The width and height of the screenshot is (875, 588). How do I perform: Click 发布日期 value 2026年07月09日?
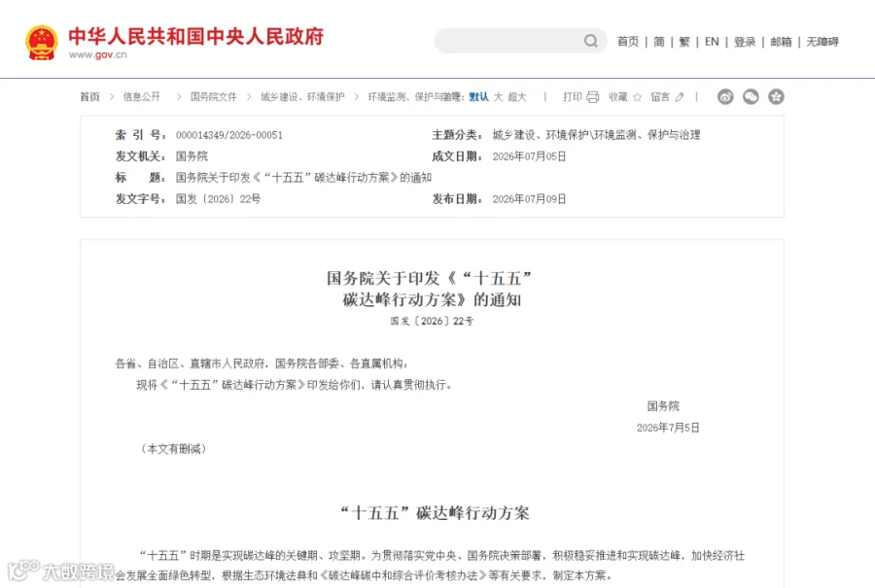tap(529, 198)
